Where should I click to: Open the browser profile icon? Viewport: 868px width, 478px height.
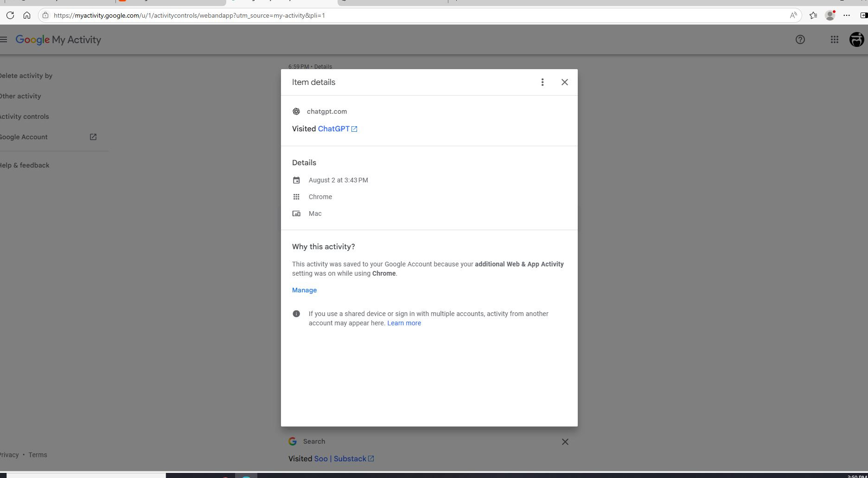(x=830, y=15)
